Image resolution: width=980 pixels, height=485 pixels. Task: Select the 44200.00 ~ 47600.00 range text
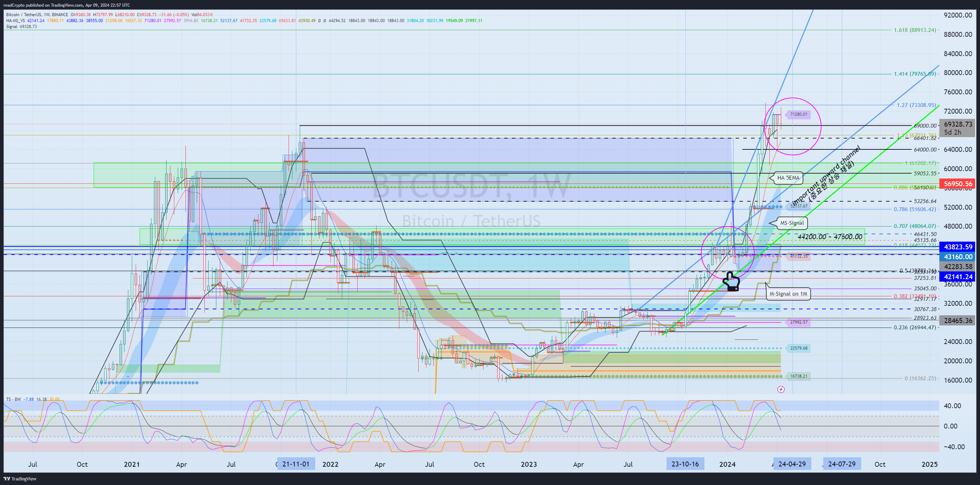point(830,237)
